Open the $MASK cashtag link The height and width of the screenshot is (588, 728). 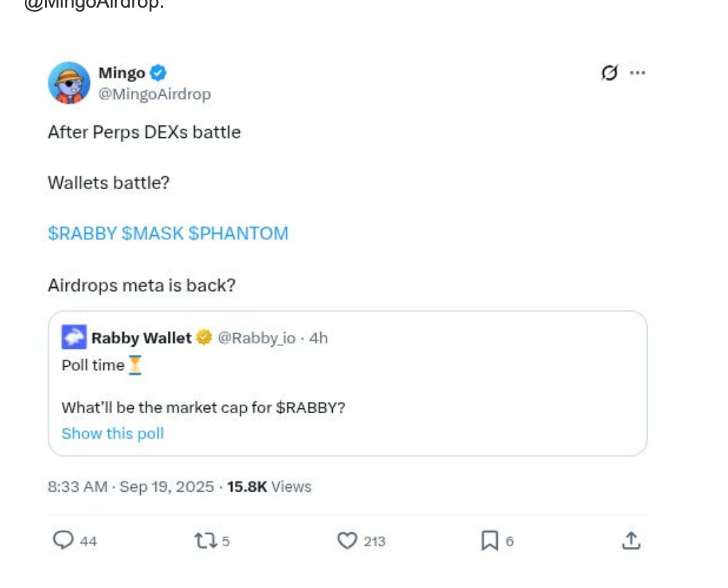[x=153, y=234]
